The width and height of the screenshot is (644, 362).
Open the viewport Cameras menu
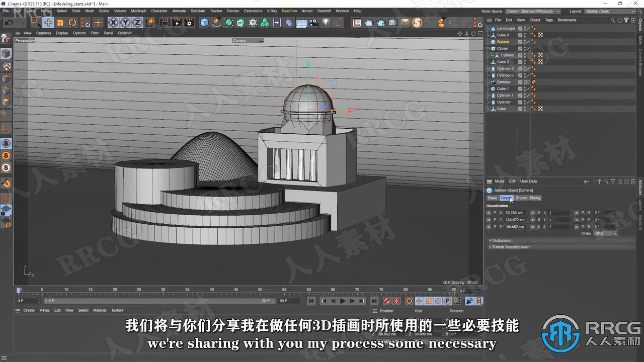coord(43,33)
